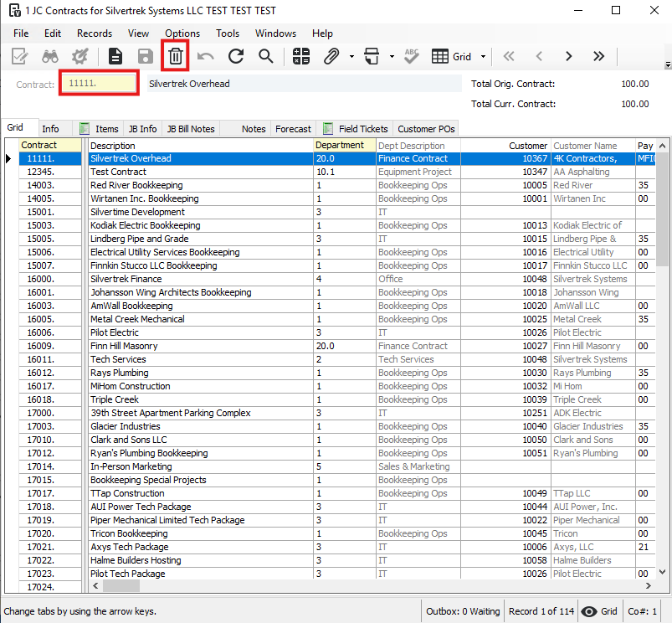
Task: Run the ABC spell check icon
Action: point(412,56)
